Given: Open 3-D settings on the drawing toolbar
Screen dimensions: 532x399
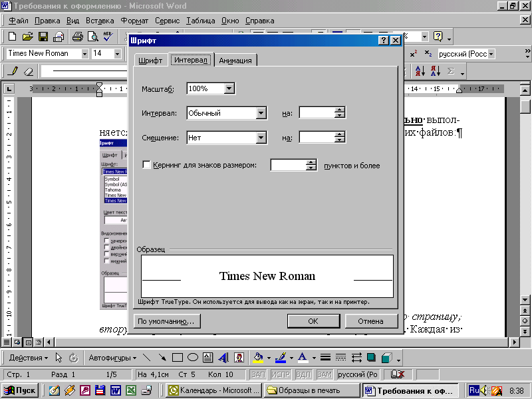Looking at the screenshot, I should click(387, 358).
